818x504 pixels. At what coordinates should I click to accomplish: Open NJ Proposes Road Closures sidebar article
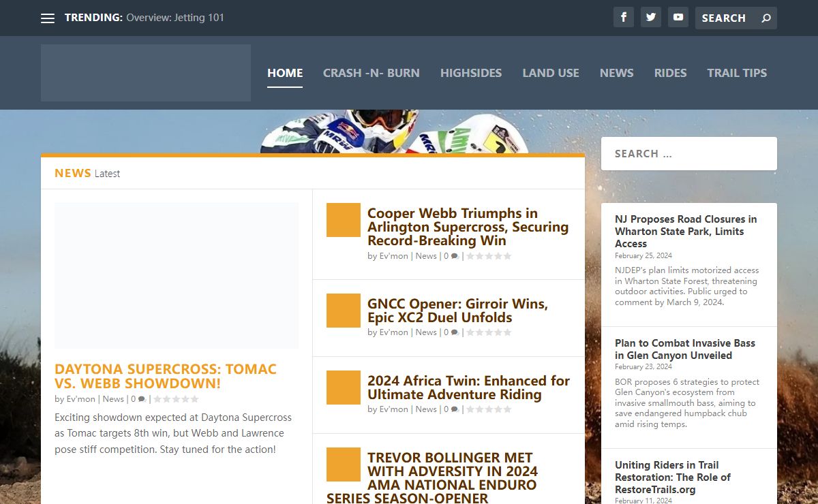coord(686,232)
